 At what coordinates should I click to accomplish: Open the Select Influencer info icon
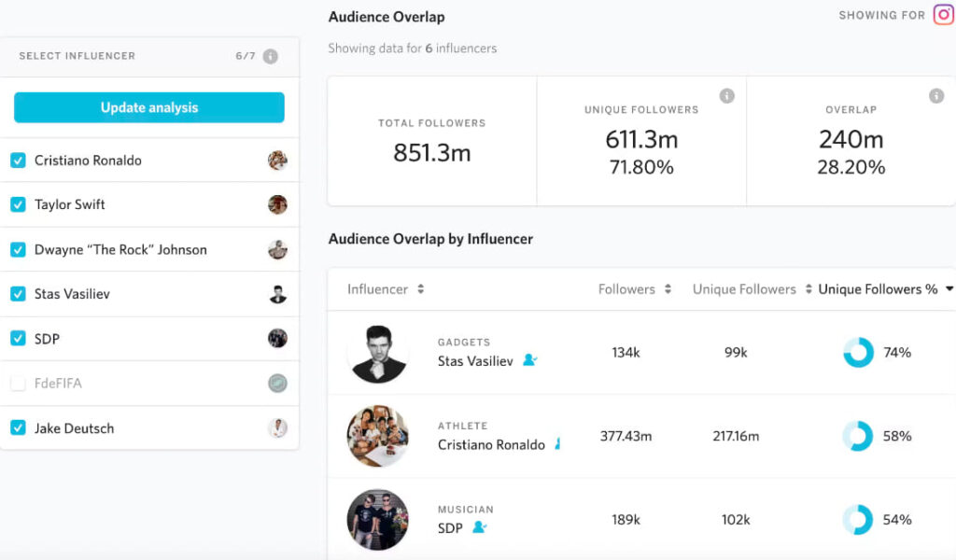pyautogui.click(x=270, y=56)
